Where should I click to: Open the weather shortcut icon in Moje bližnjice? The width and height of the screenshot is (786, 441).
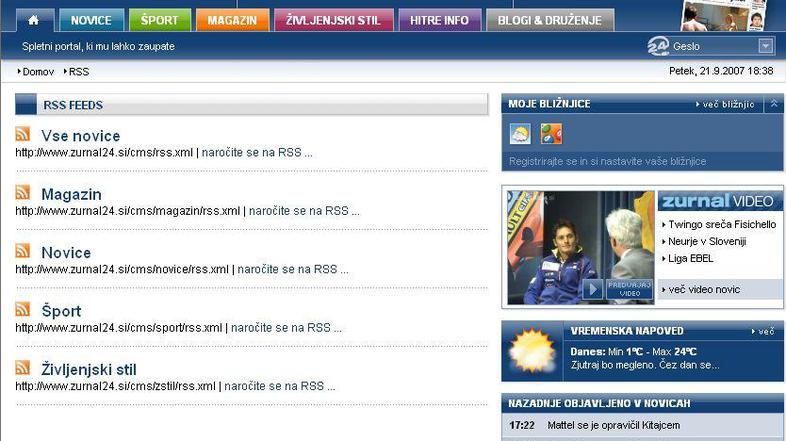pos(520,134)
